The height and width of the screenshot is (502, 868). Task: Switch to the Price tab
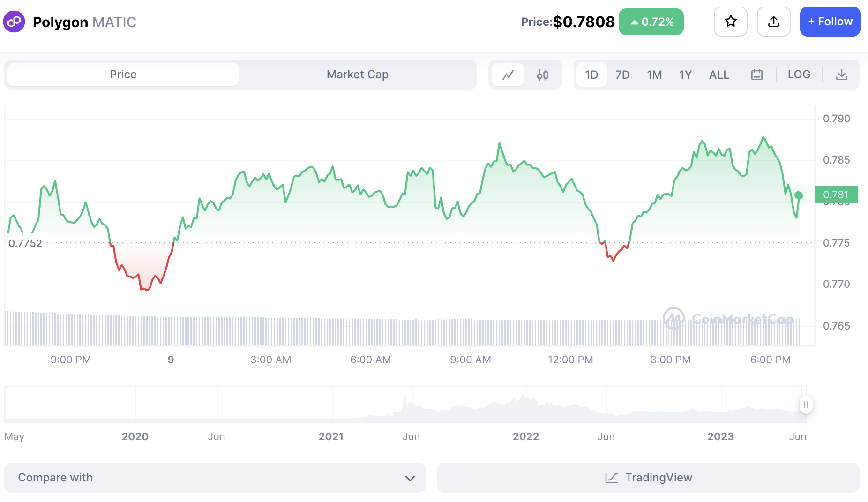[x=123, y=75]
